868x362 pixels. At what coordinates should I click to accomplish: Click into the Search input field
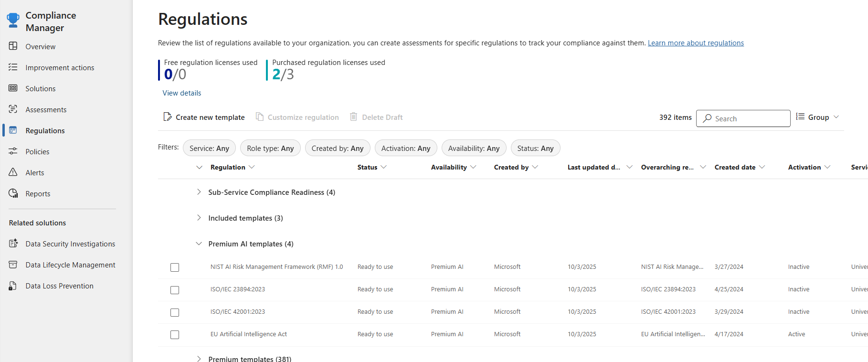(743, 118)
